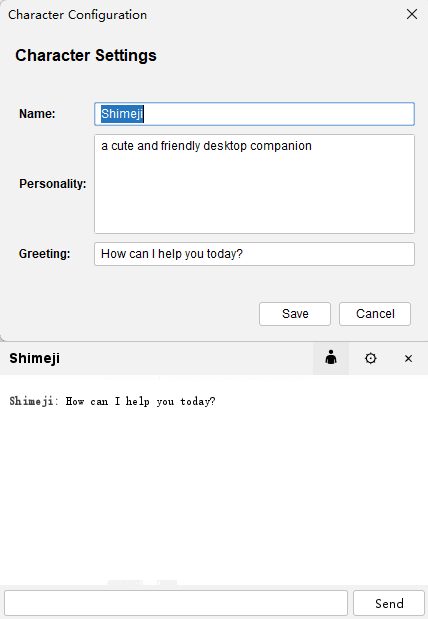Click the Shimeji chat window title

[x=35, y=358]
